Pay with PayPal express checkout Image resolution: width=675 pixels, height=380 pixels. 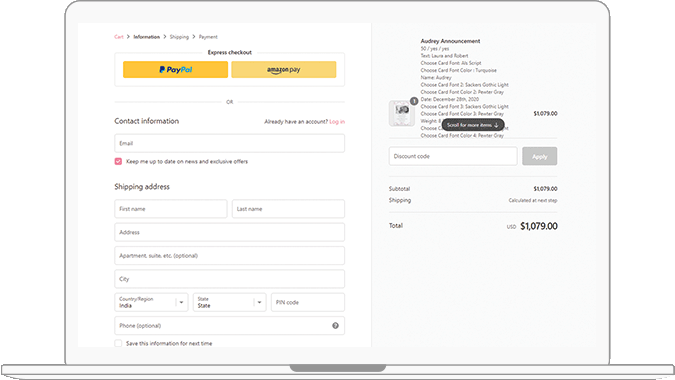(176, 69)
